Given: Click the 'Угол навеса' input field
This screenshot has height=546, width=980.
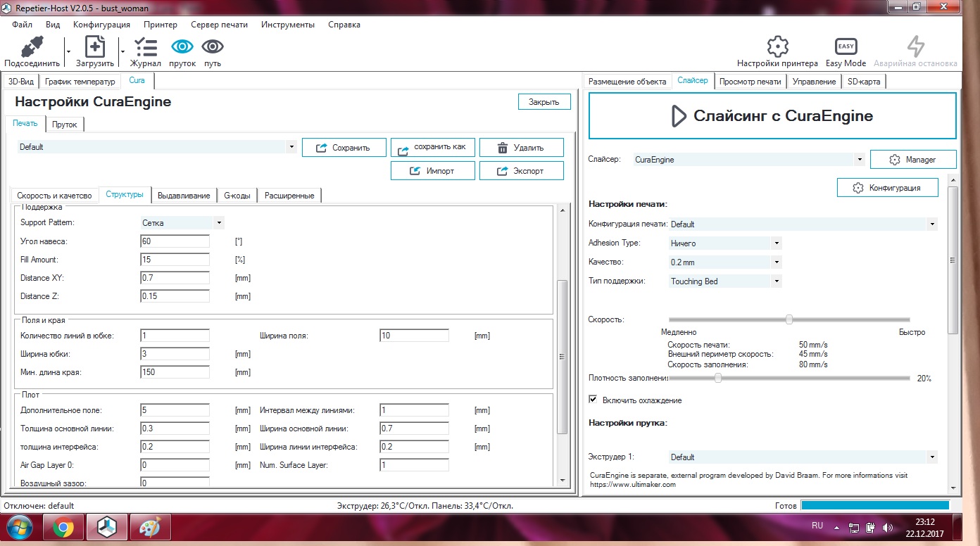Looking at the screenshot, I should point(175,241).
